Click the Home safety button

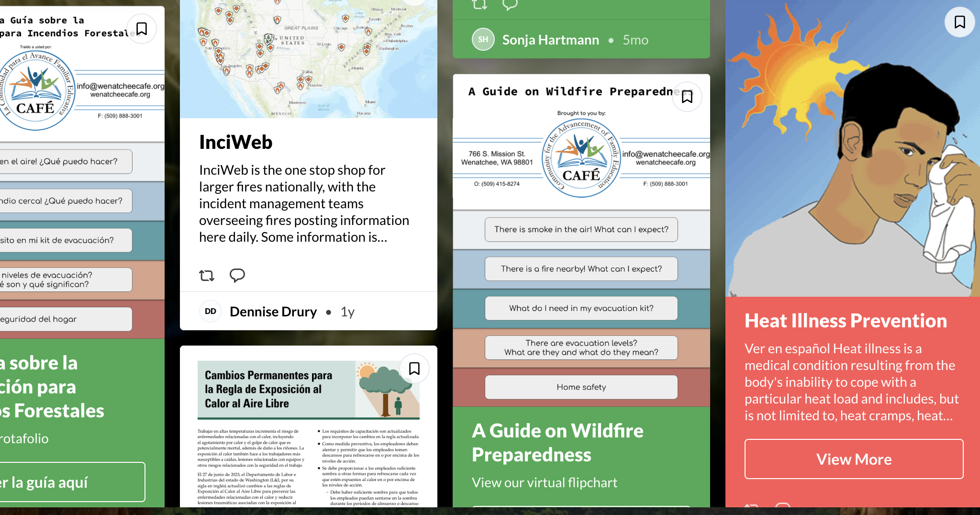click(581, 387)
